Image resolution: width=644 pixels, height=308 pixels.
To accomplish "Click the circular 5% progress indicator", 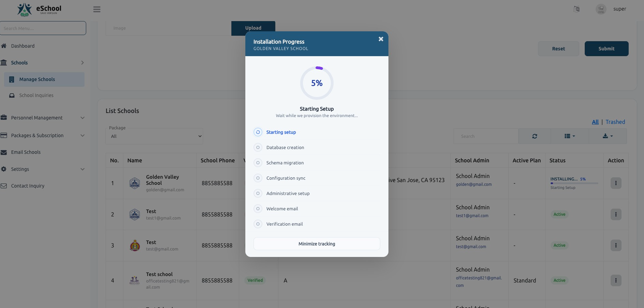I will [x=317, y=83].
